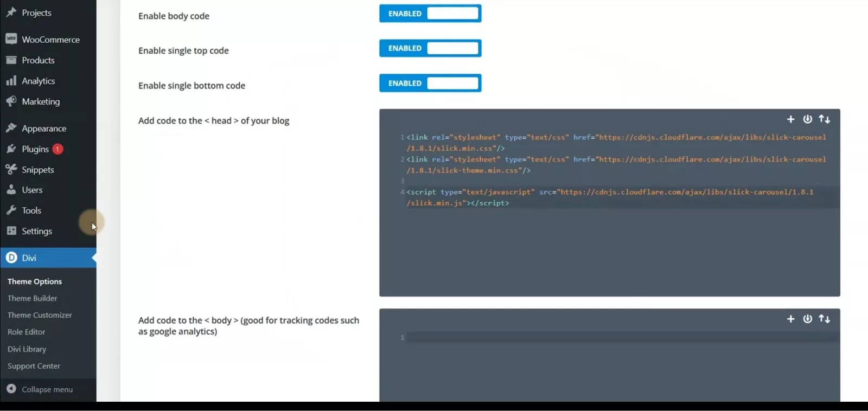Viewport: 868px width, 411px height.
Task: Open the Appearance menu
Action: (48, 128)
